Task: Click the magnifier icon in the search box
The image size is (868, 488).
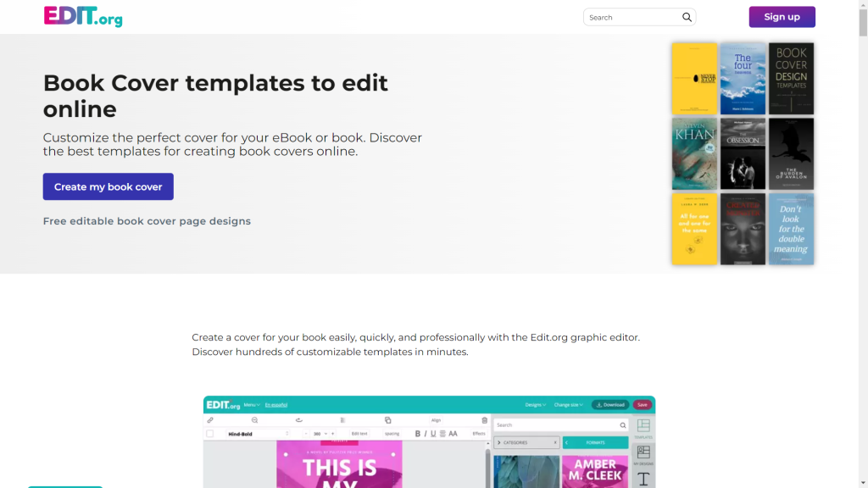Action: coord(687,17)
